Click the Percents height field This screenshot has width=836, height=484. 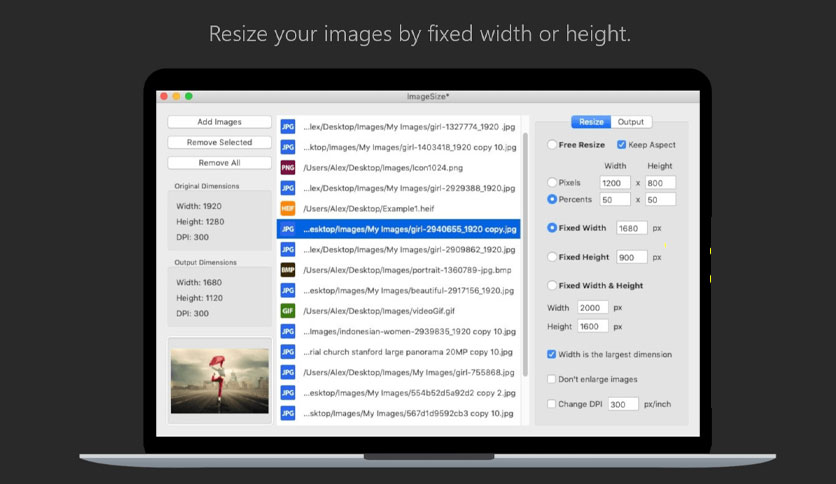pyautogui.click(x=660, y=200)
